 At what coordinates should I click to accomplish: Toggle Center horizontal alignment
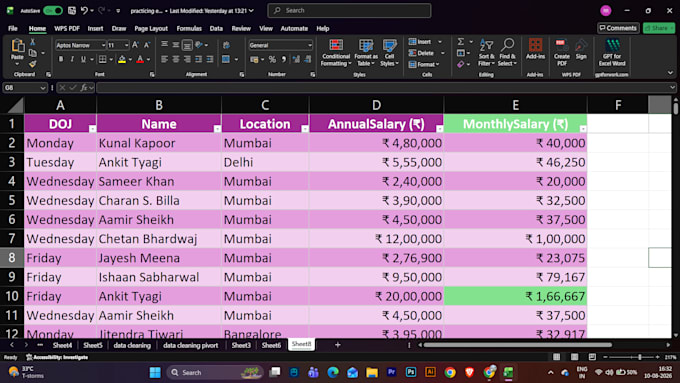coord(176,59)
